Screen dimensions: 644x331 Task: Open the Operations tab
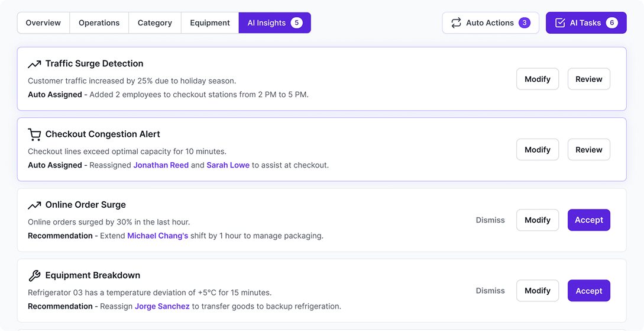(x=99, y=23)
